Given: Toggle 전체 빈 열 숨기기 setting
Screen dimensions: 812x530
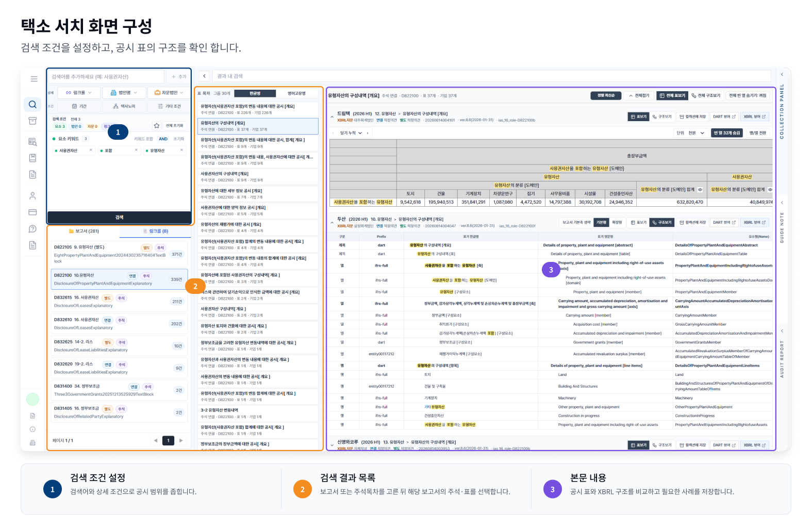Looking at the screenshot, I should point(748,95).
